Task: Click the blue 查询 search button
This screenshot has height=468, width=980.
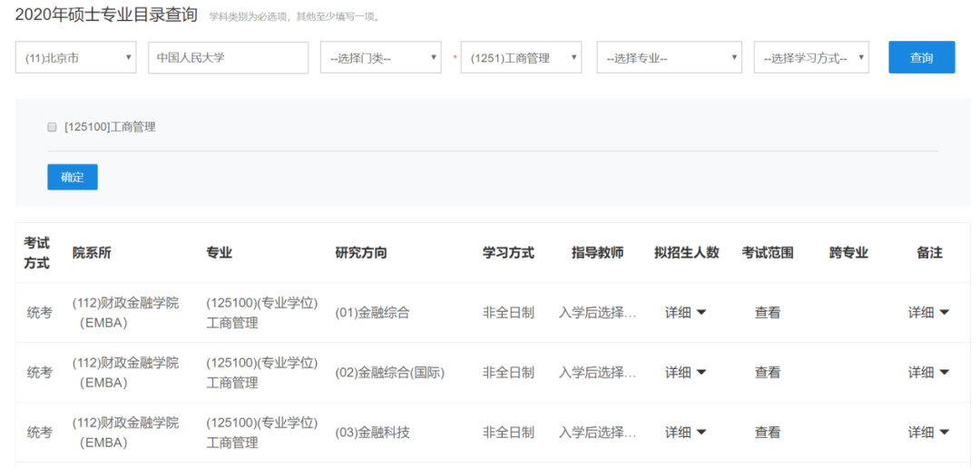Action: click(x=921, y=57)
